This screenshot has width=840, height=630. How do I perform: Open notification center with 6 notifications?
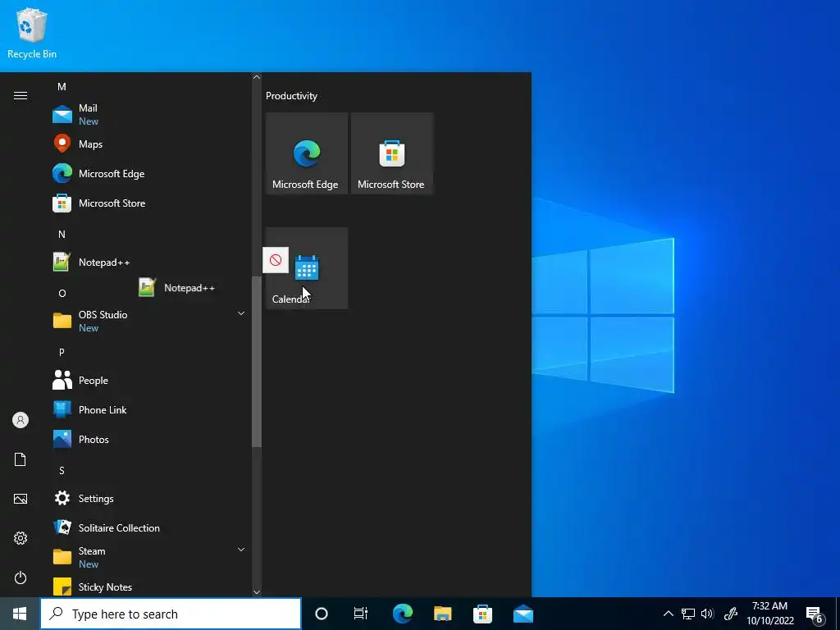tap(815, 614)
